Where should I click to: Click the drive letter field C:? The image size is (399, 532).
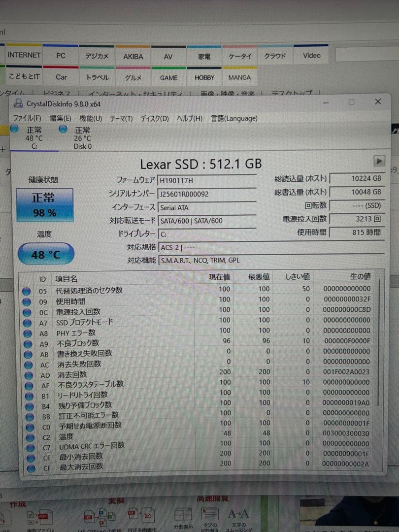206,234
